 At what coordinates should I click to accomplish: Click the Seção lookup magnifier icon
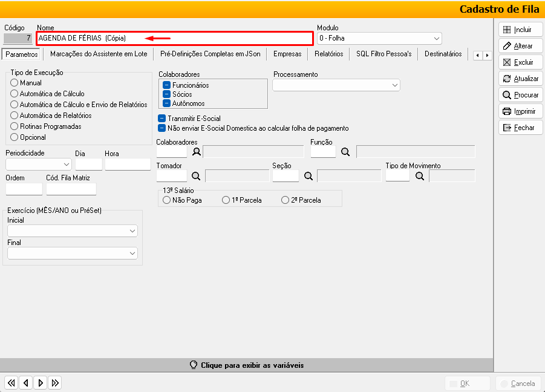(x=308, y=176)
